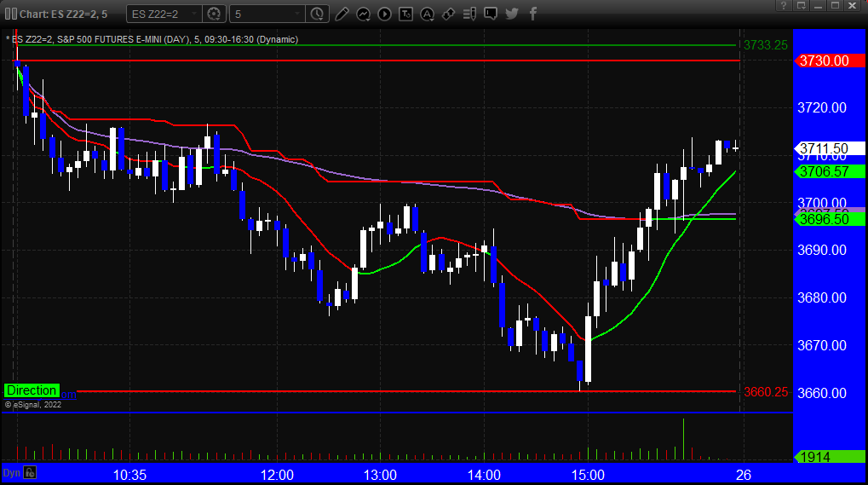Click the 3730.00 red price label
Image resolution: width=868 pixels, height=485 pixels.
coord(829,61)
